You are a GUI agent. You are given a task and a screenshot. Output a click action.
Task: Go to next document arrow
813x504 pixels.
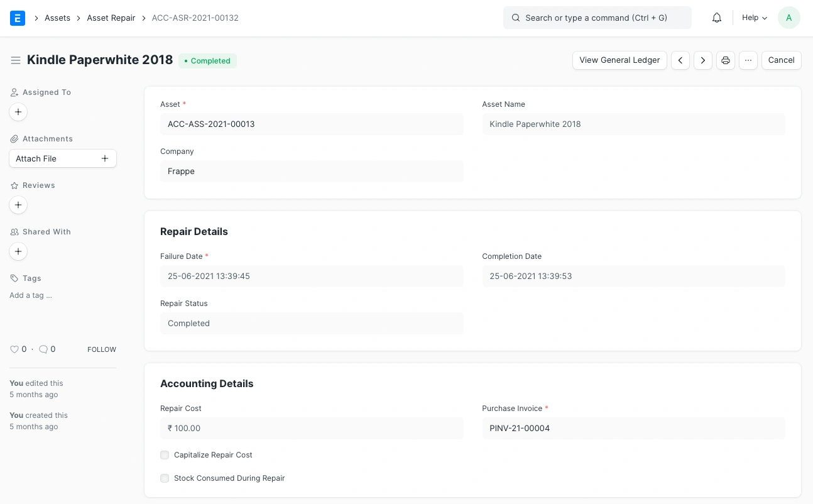pyautogui.click(x=703, y=60)
